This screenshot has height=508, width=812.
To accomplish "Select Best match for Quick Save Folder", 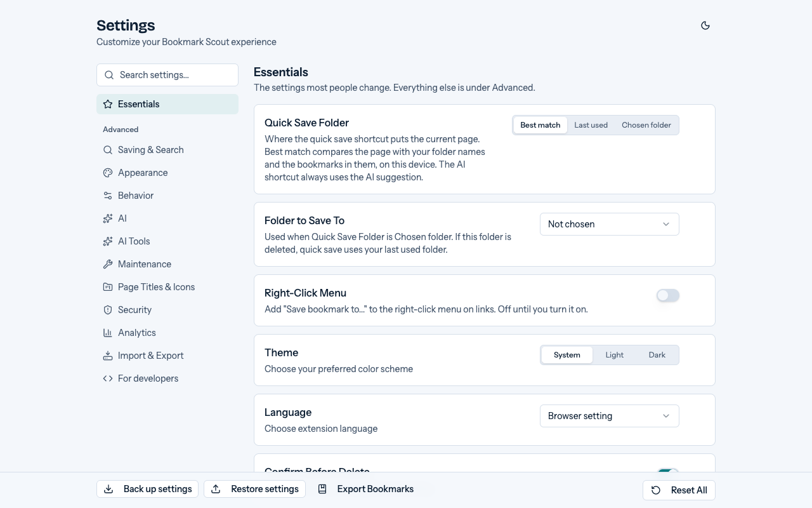I will tap(540, 125).
